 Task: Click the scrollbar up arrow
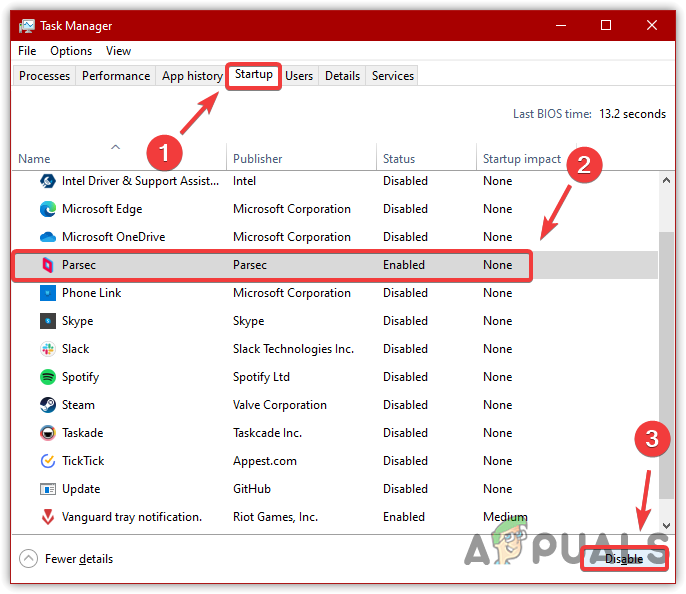(x=666, y=180)
